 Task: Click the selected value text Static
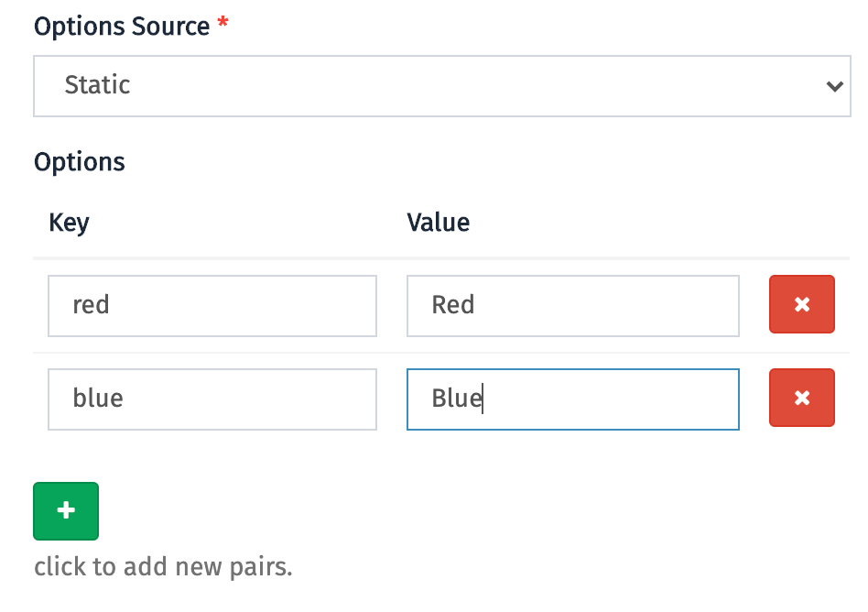coord(97,84)
